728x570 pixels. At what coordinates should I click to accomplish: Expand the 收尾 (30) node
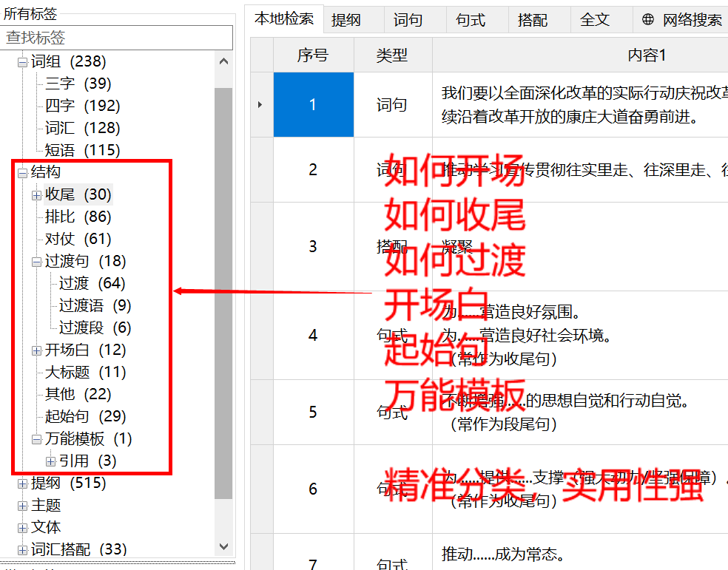pos(37,195)
